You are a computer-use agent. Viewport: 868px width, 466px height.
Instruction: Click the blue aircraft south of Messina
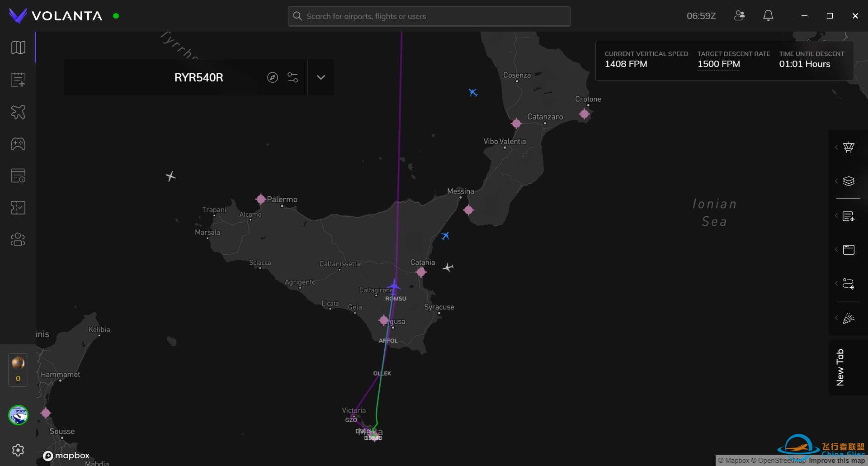point(445,236)
